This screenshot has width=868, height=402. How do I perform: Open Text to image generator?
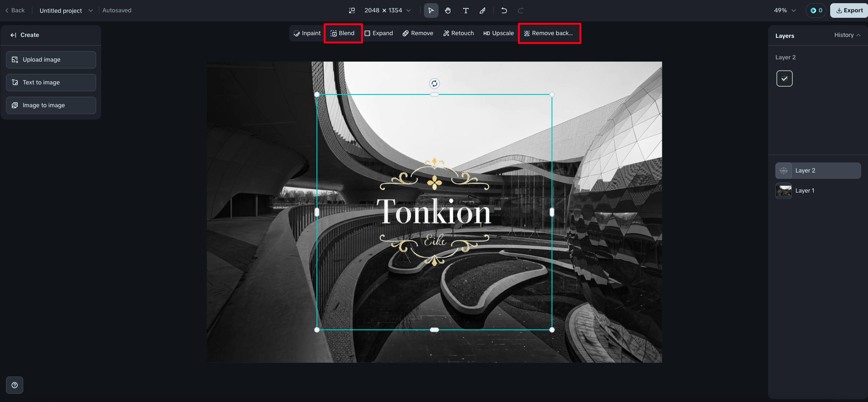coord(51,83)
